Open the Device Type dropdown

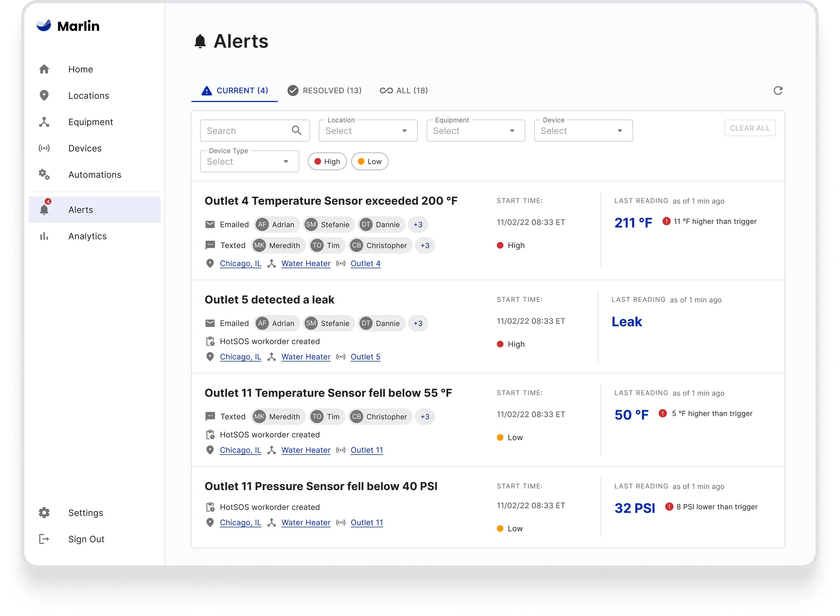point(249,161)
